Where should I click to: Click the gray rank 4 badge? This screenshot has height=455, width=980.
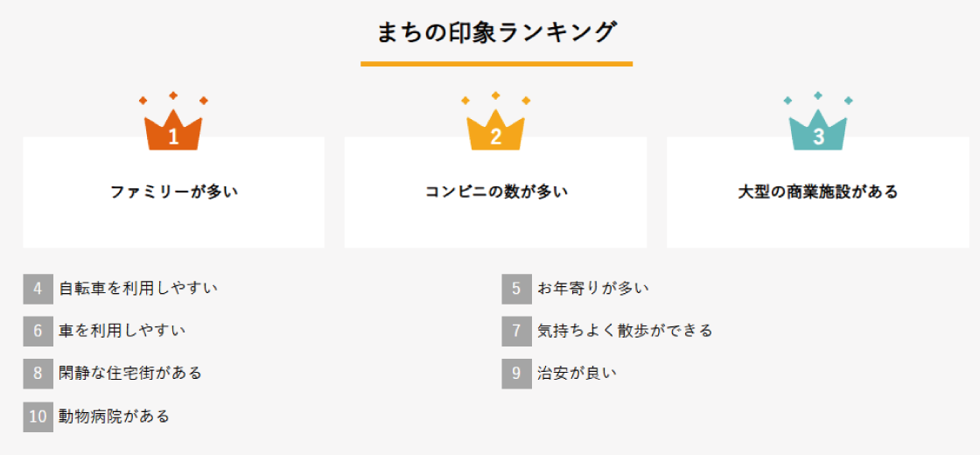coord(38,289)
